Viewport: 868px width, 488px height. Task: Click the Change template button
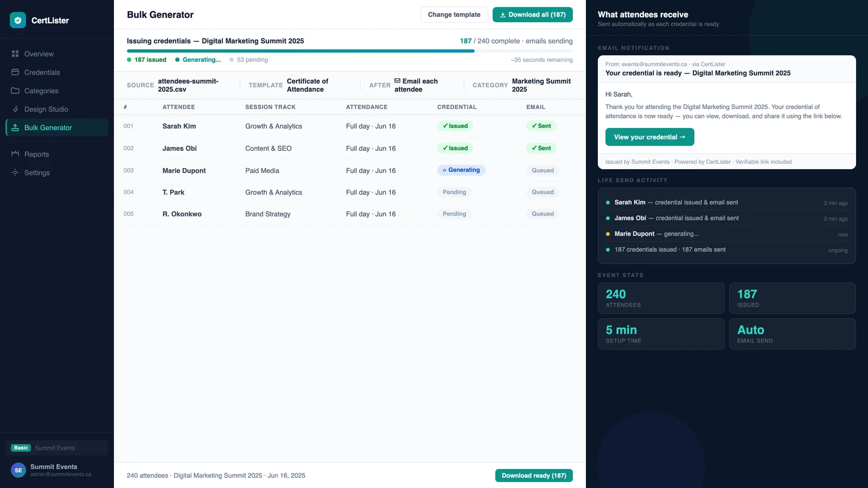[454, 15]
